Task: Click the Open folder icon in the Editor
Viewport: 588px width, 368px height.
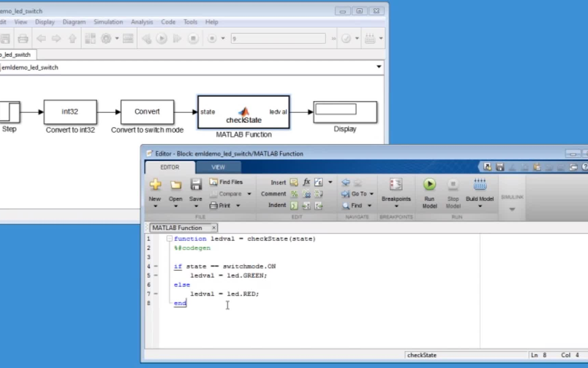Action: (x=176, y=184)
